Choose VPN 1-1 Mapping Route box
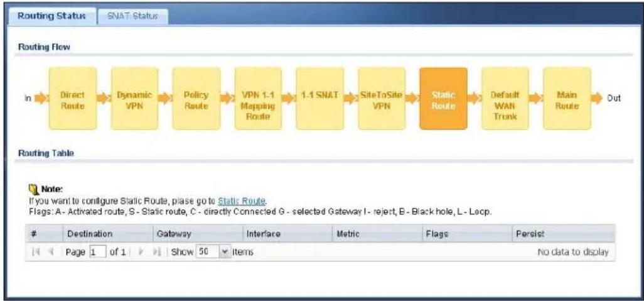The width and height of the screenshot is (644, 301). point(258,99)
